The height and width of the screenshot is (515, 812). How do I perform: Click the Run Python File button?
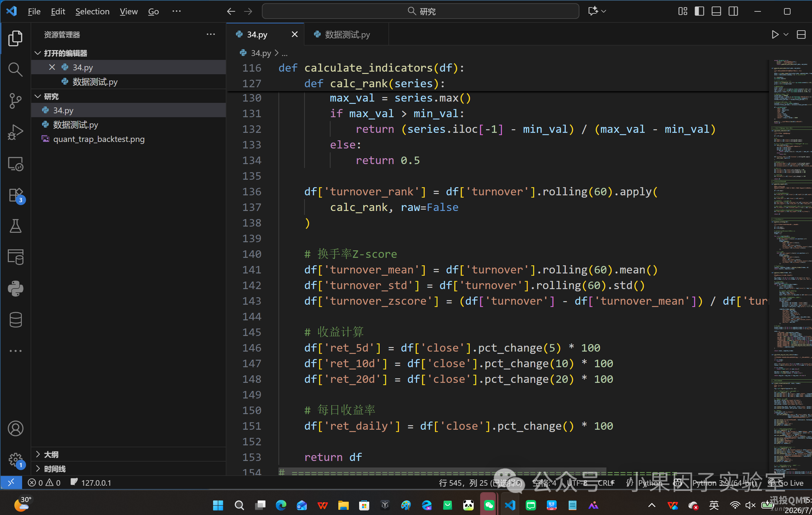click(x=775, y=35)
